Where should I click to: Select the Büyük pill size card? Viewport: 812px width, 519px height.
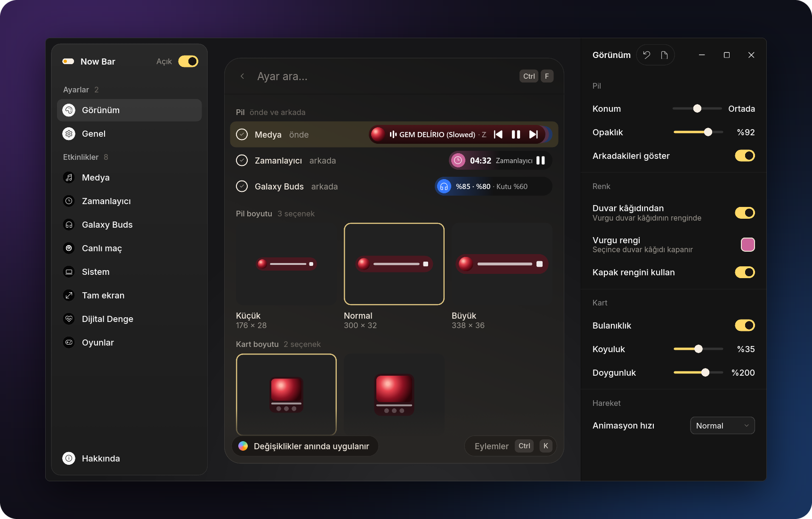[x=502, y=264]
